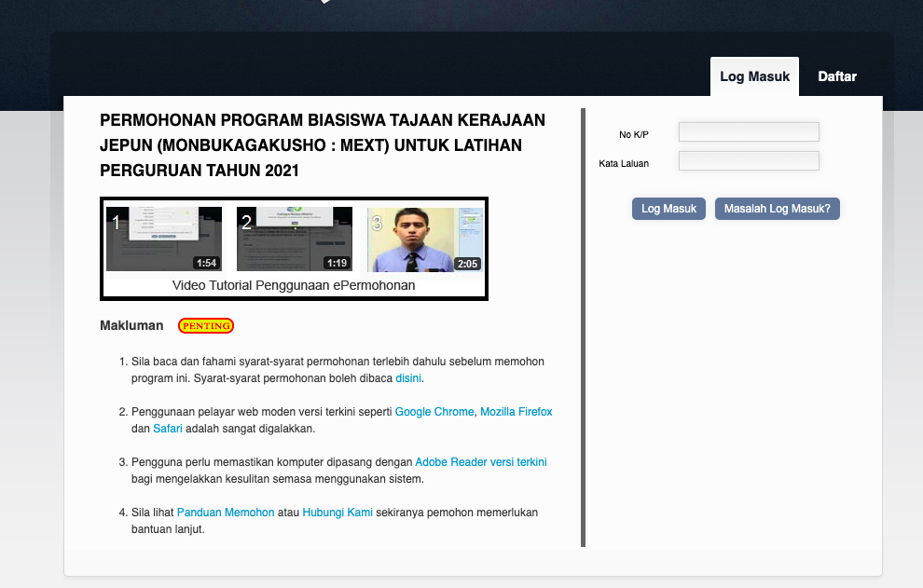
Task: Play the second tutorial video labeled 1:19
Action: (x=294, y=239)
